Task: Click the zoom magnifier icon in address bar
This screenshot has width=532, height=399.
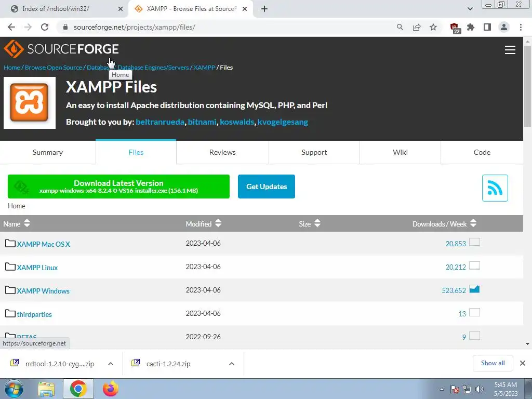Action: (400, 27)
